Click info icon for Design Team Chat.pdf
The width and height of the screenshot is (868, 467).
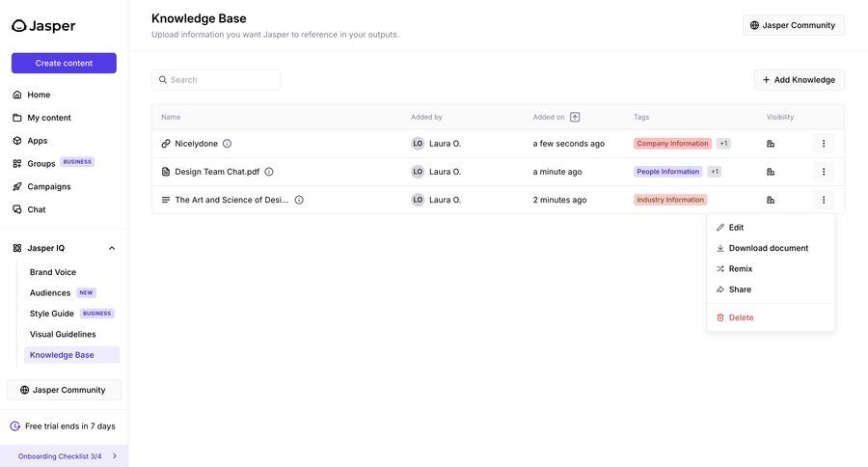coord(269,172)
